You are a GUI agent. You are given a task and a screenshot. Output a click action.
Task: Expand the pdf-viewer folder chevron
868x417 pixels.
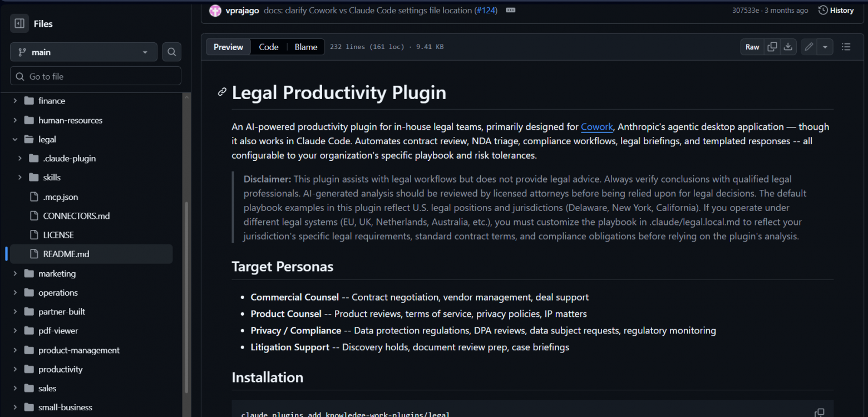(15, 330)
